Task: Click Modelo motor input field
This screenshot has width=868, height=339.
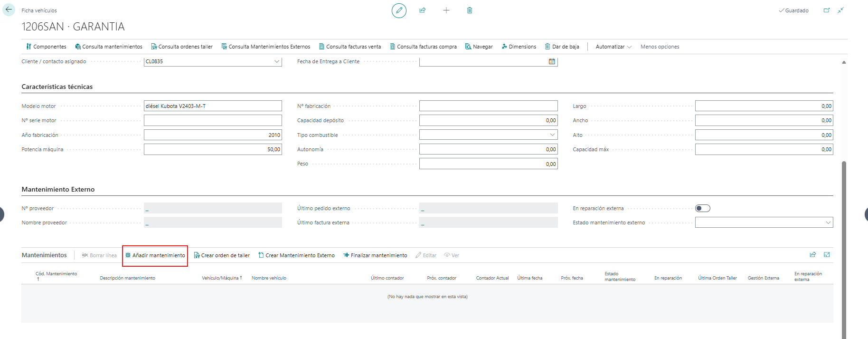Action: (x=213, y=106)
